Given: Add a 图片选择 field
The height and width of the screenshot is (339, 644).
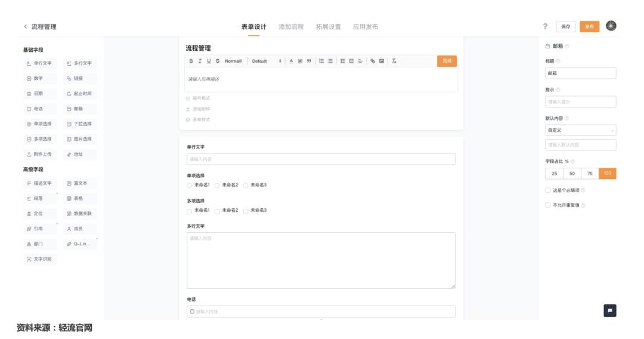Looking at the screenshot, I should pos(80,139).
